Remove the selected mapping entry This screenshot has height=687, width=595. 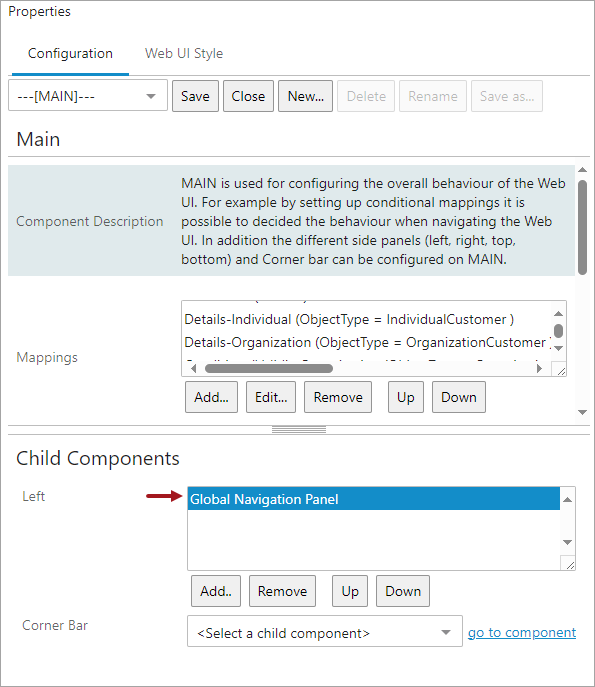coord(338,397)
